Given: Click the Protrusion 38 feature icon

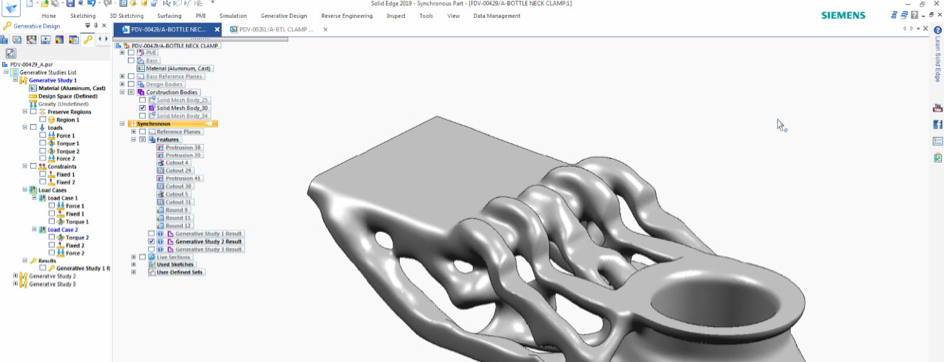Looking at the screenshot, I should pyautogui.click(x=160, y=148).
